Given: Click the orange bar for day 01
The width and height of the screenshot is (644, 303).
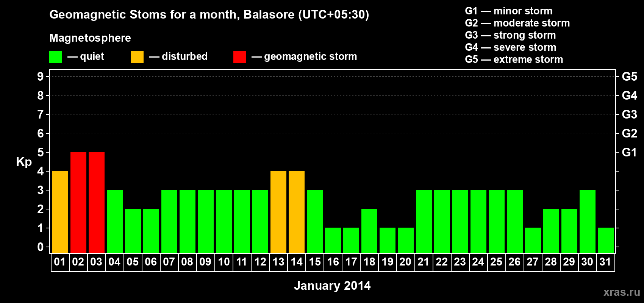Looking at the screenshot, I should pos(60,212).
